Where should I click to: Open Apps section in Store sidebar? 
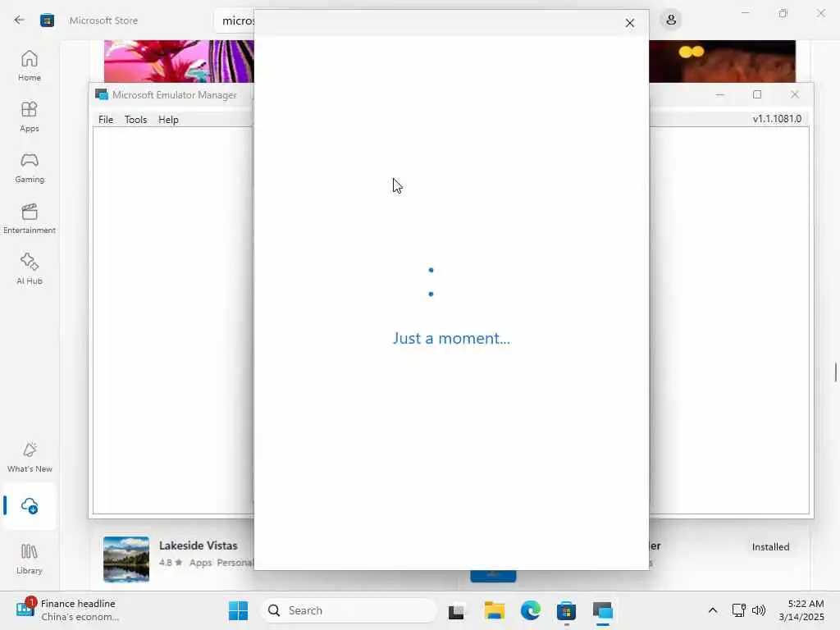[x=30, y=116]
